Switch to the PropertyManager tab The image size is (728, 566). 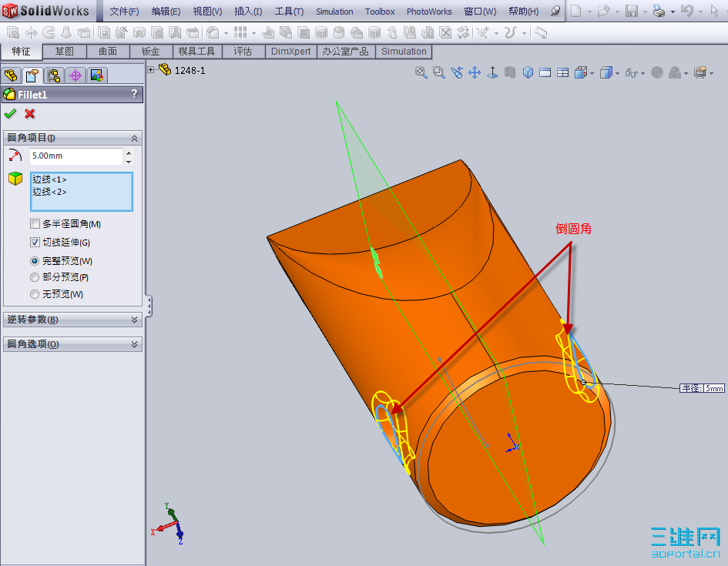pyautogui.click(x=32, y=75)
